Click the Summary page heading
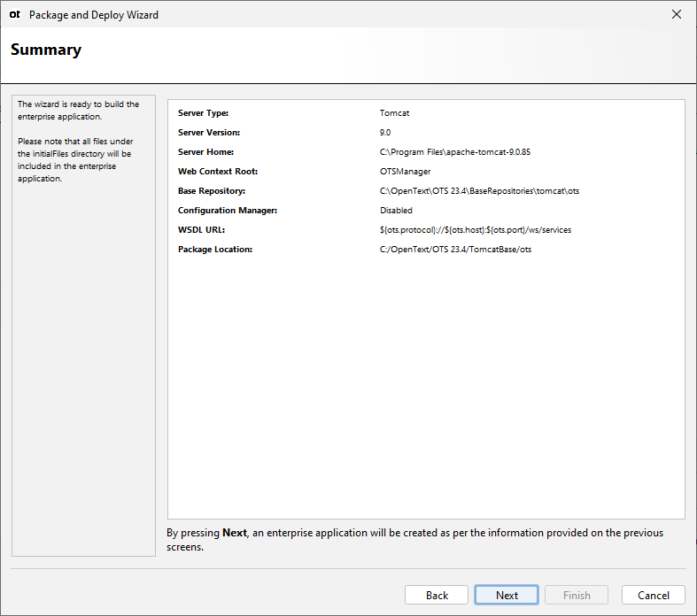The image size is (697, 616). [46, 50]
